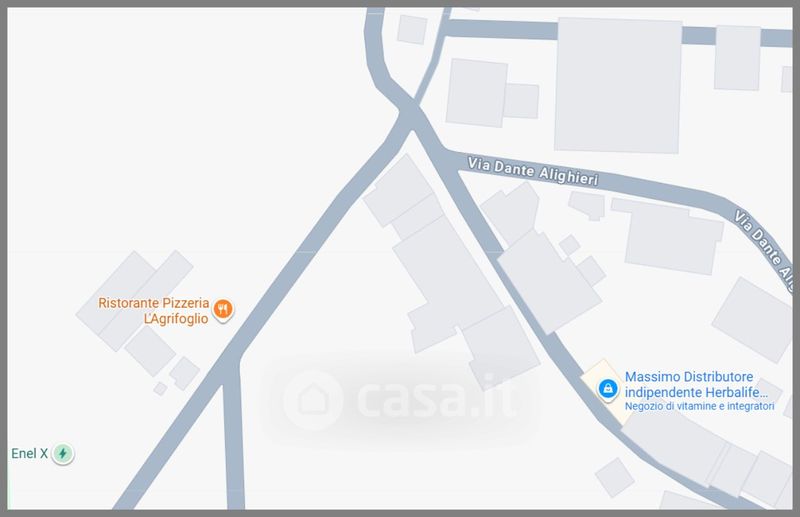
Task: Click the Via Dante Alighieri street label
Action: click(x=533, y=171)
